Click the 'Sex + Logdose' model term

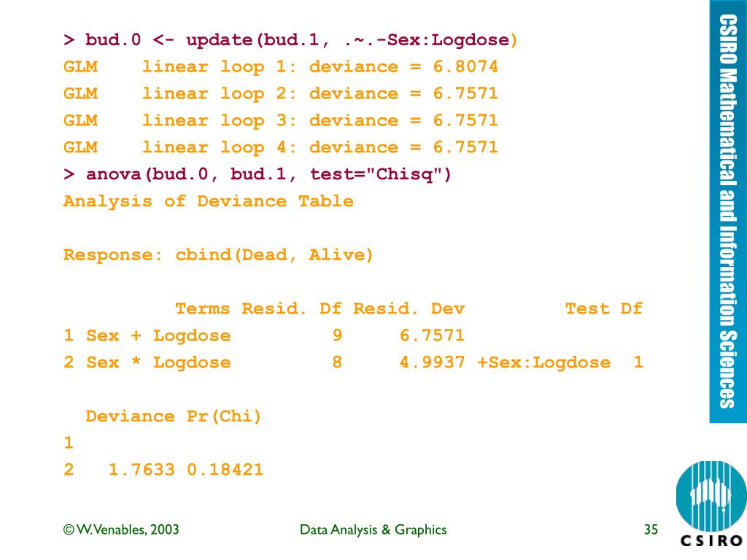point(158,335)
